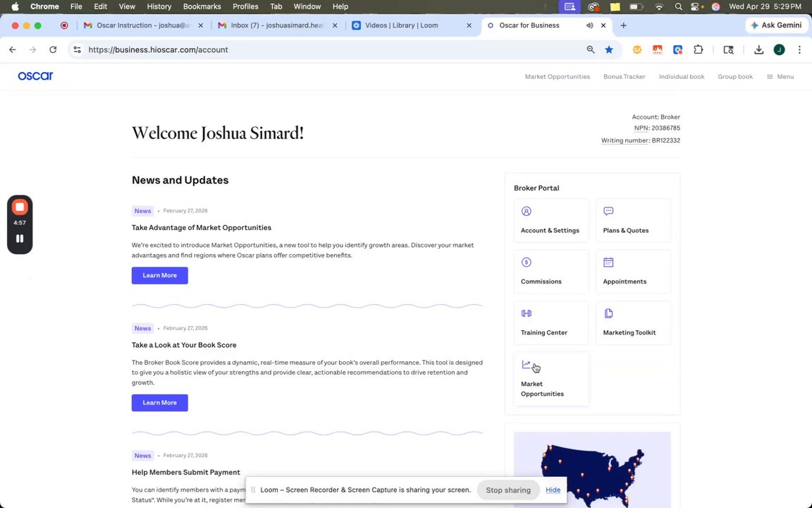
Task: Open the Appointments card
Action: coord(633,272)
